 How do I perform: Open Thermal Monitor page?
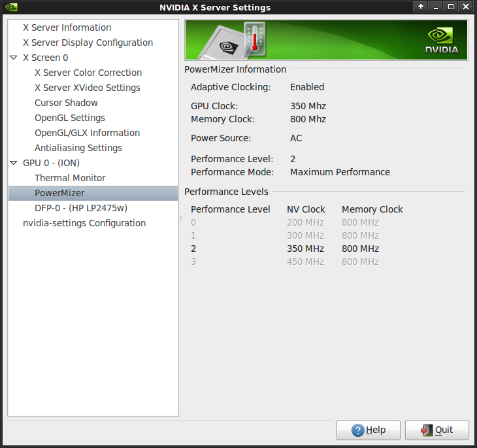coord(70,178)
